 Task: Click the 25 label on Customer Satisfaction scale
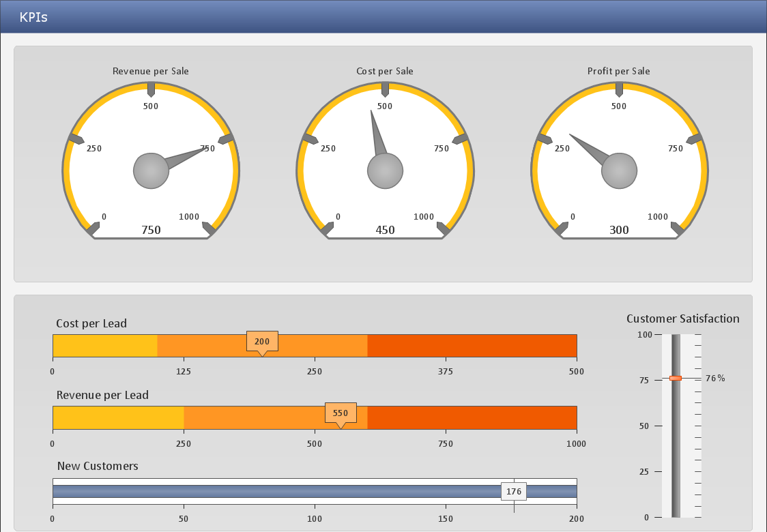[643, 472]
